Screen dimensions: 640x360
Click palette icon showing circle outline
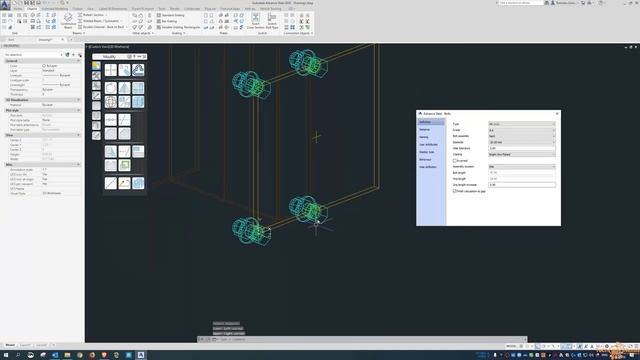(111, 88)
